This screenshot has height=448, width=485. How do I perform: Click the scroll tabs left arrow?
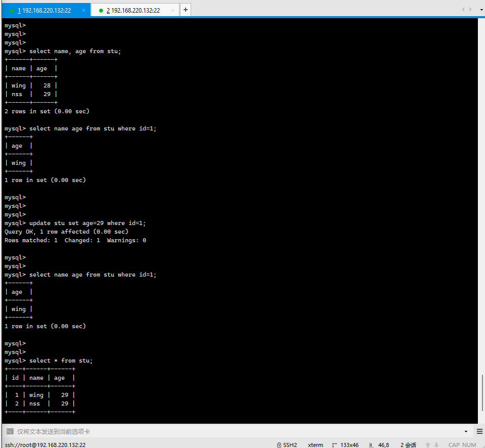point(463,10)
